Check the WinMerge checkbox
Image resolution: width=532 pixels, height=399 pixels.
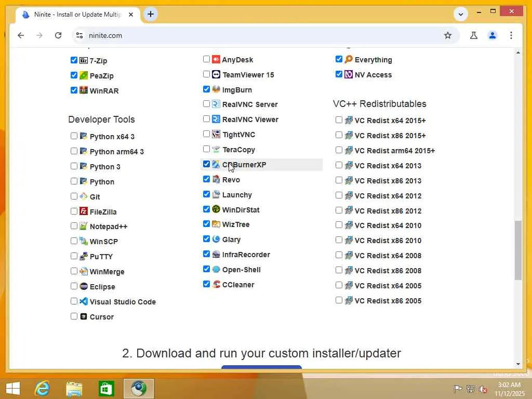(74, 271)
